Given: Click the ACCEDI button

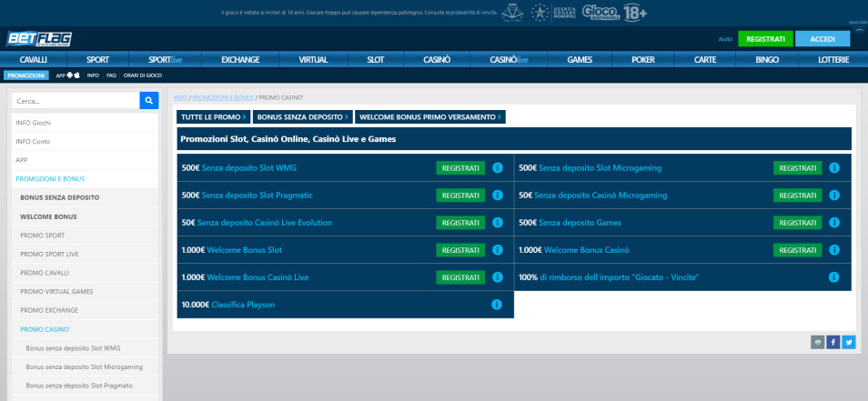Looking at the screenshot, I should click(x=823, y=39).
